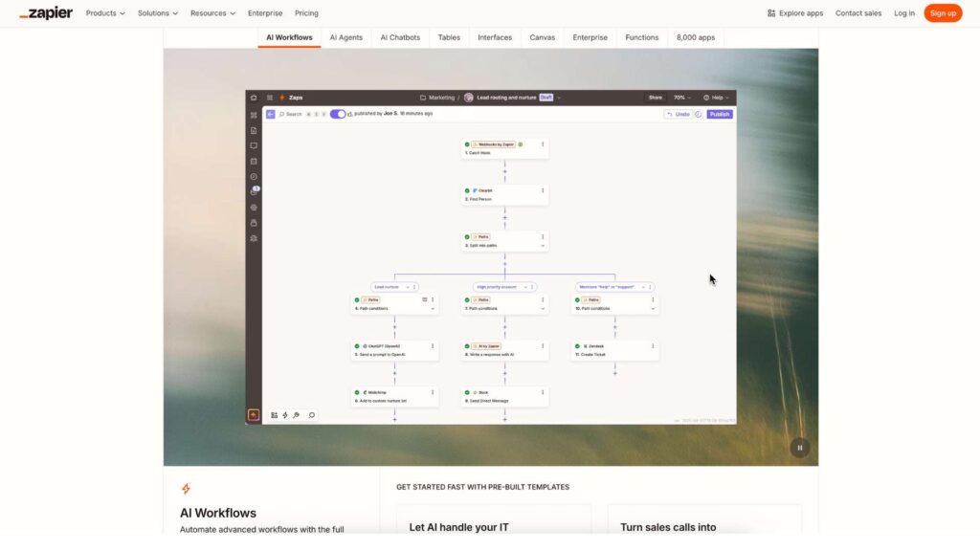Toggle the published switch in the editor bar

tap(336, 113)
